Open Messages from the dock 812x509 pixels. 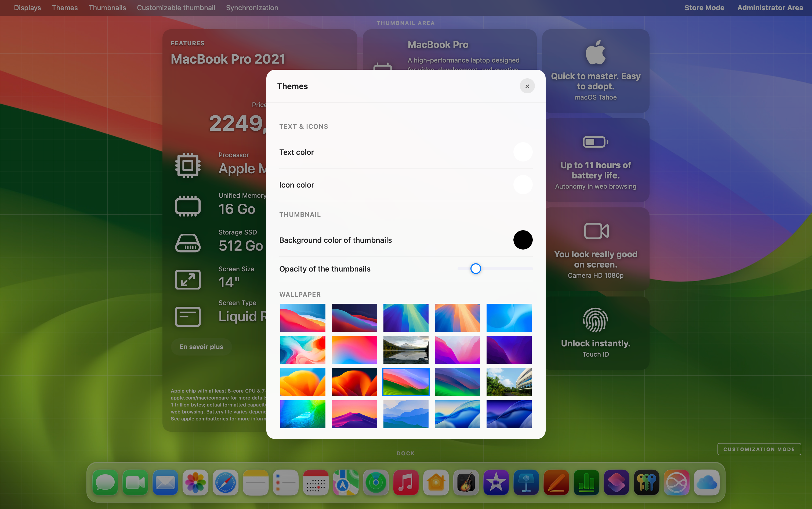coord(106,482)
